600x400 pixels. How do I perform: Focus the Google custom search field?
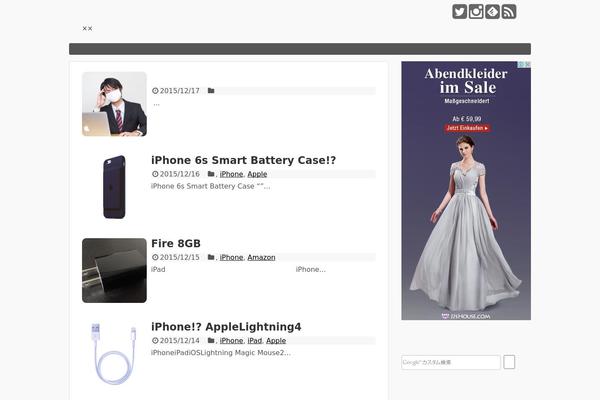(x=451, y=362)
